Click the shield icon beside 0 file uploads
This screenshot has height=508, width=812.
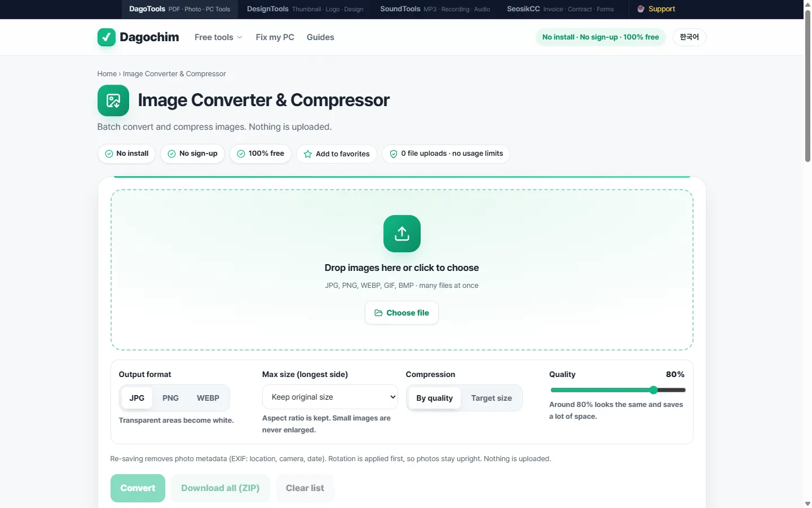[x=394, y=154]
